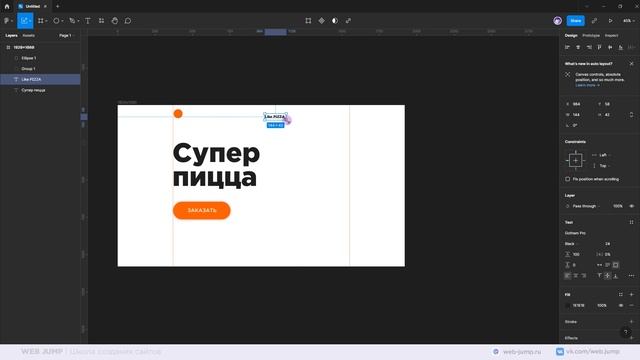Image resolution: width=640 pixels, height=360 pixels.
Task: Click the blue Share button
Action: tap(576, 20)
